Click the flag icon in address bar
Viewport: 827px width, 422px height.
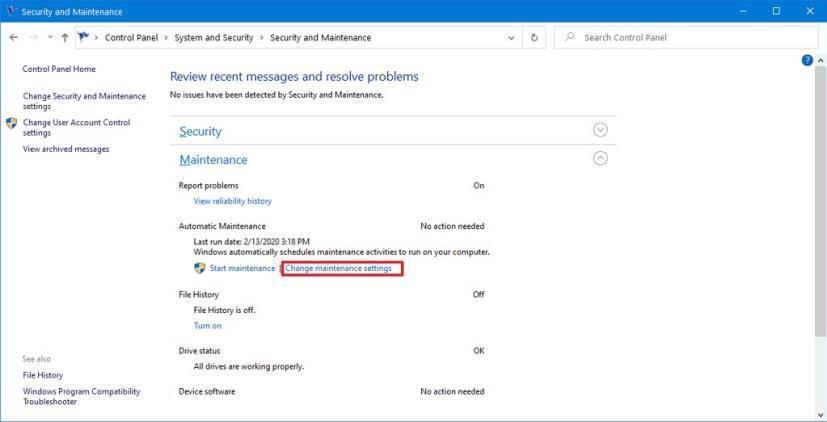click(83, 37)
